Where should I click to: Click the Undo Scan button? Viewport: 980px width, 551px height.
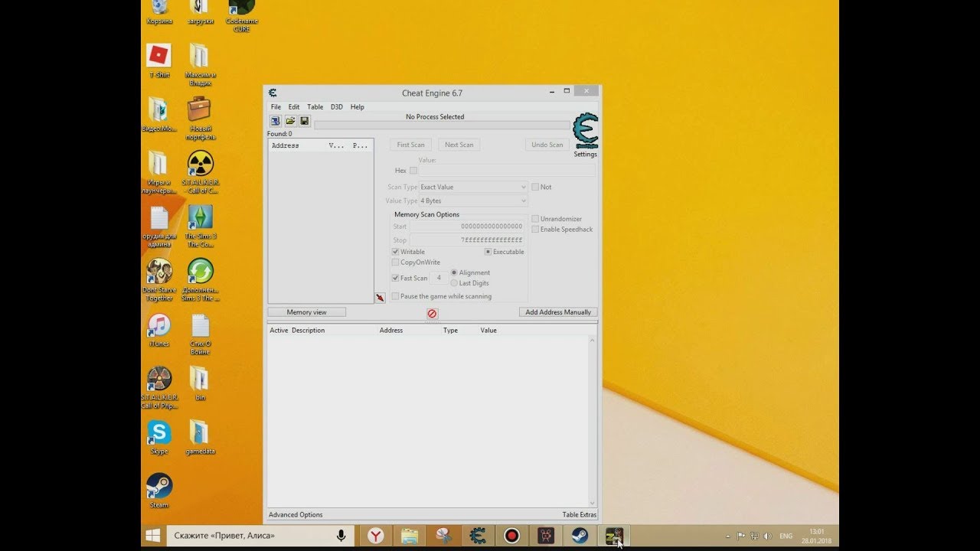point(547,145)
